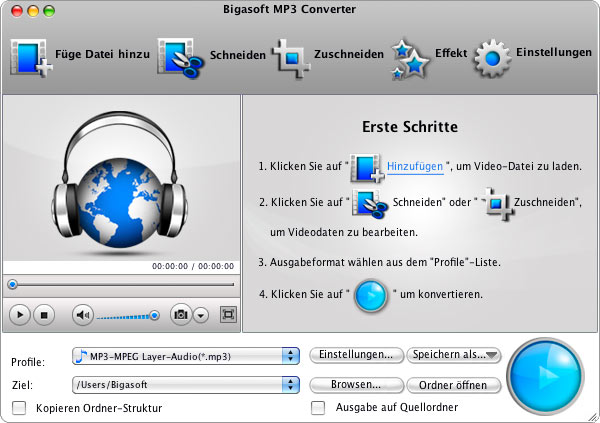The width and height of the screenshot is (600, 423).
Task: Open the Schneiden scissors tool icon
Action: tap(181, 58)
